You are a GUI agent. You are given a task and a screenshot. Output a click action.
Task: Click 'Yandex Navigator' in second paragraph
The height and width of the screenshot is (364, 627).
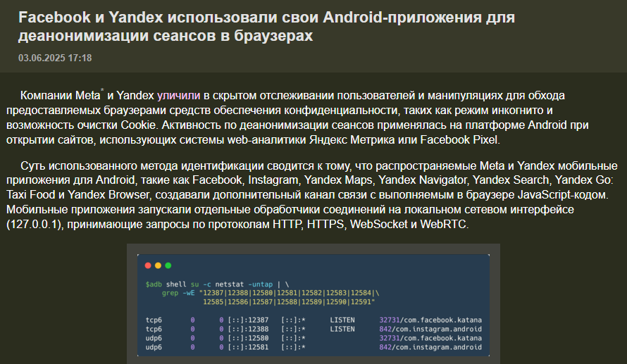(423, 180)
